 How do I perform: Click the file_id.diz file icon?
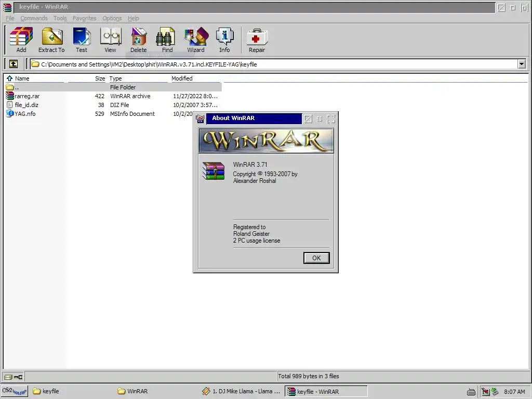[10, 105]
